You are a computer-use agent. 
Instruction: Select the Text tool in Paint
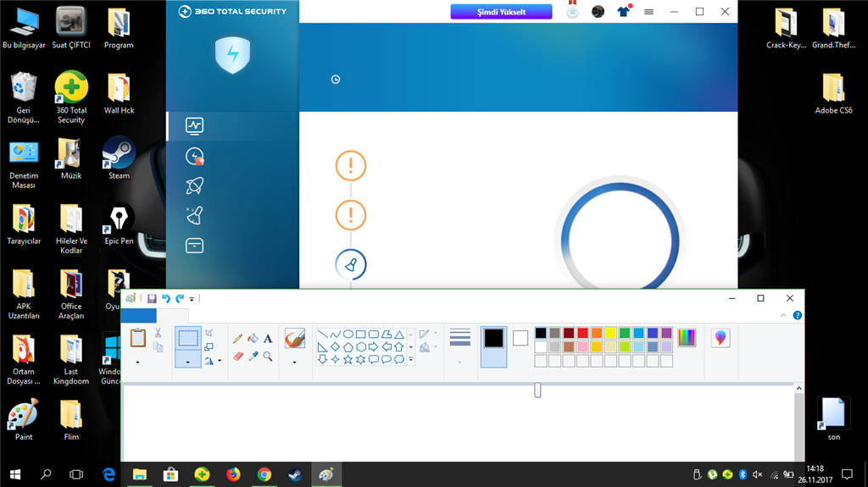tap(268, 339)
